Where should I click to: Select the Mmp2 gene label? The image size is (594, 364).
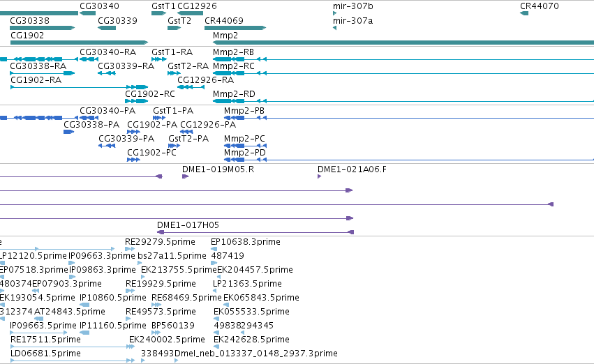point(225,35)
